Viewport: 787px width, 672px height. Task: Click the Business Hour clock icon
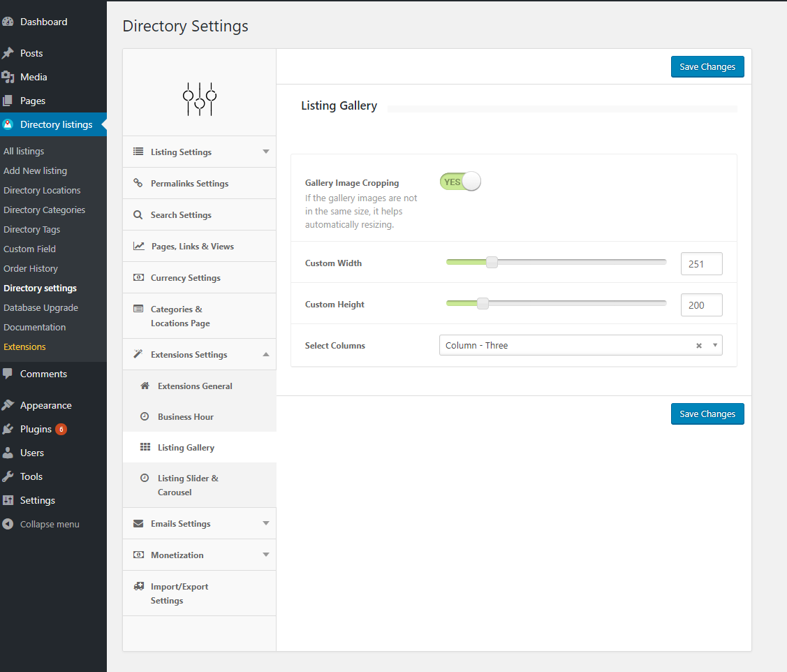(x=145, y=417)
